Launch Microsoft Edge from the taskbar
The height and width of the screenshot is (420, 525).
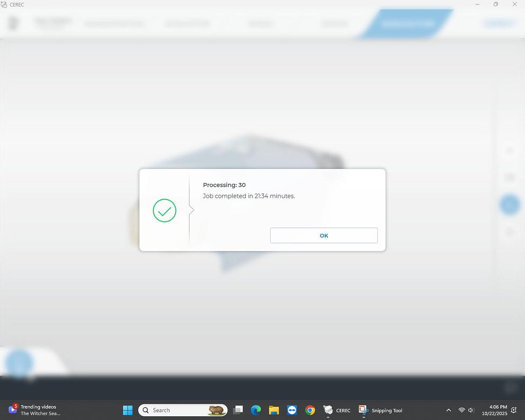pyautogui.click(x=256, y=410)
